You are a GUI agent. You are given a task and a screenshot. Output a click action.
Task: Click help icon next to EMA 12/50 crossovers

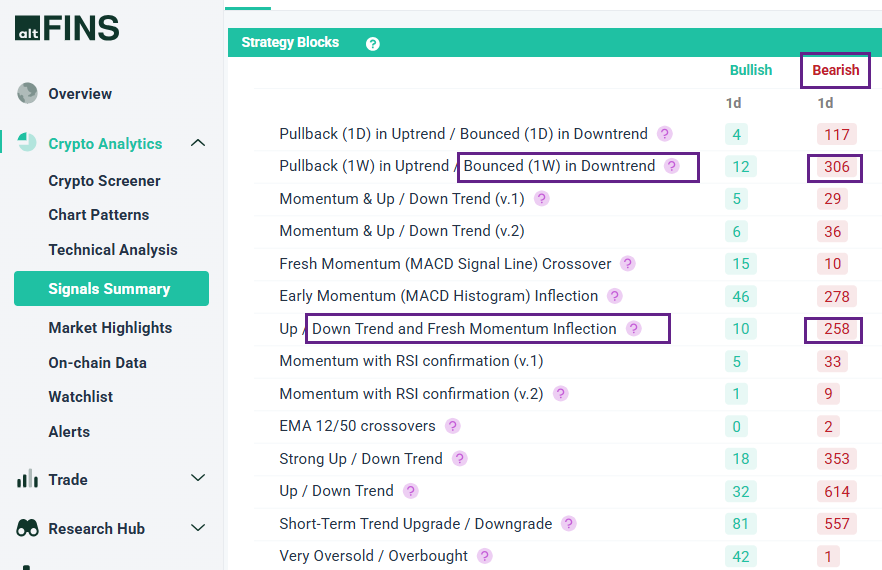[x=453, y=426]
